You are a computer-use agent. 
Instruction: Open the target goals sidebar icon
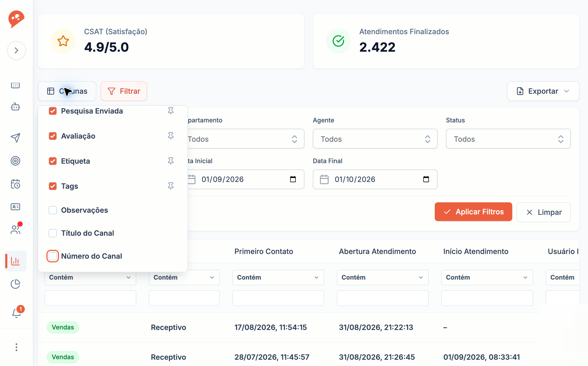(15, 161)
